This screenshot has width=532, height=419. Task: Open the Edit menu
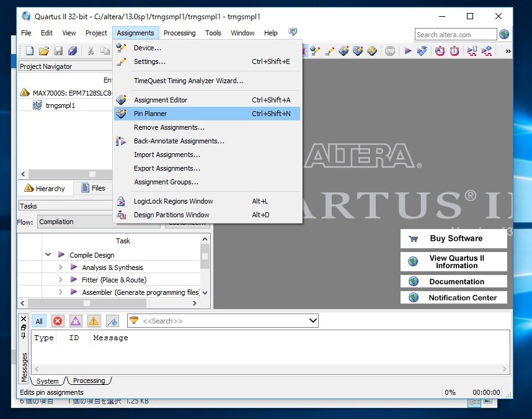(47, 33)
